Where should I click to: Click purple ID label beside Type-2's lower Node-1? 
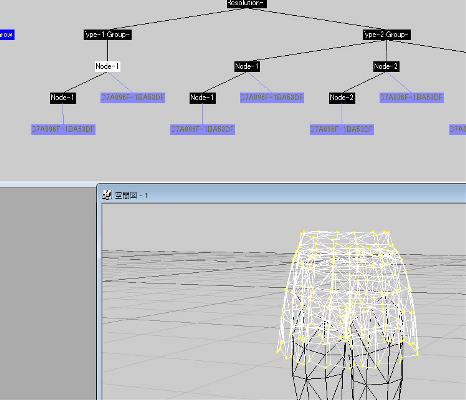[x=272, y=97]
